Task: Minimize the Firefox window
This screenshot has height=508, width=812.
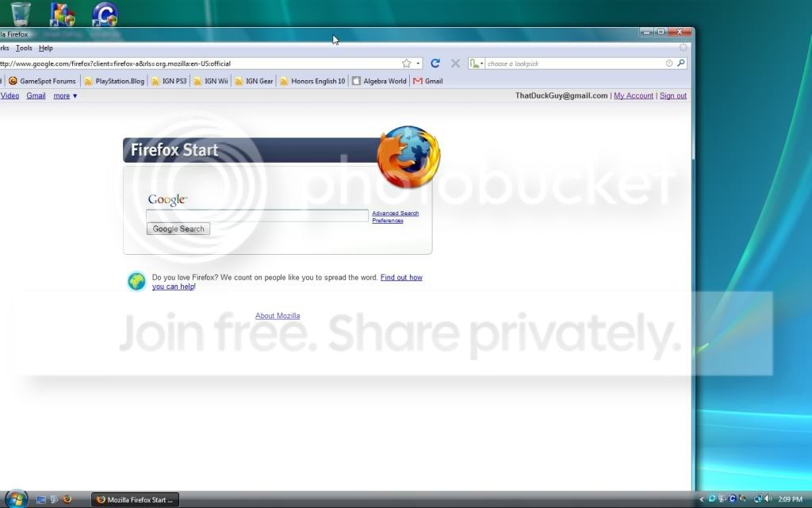Action: point(647,32)
